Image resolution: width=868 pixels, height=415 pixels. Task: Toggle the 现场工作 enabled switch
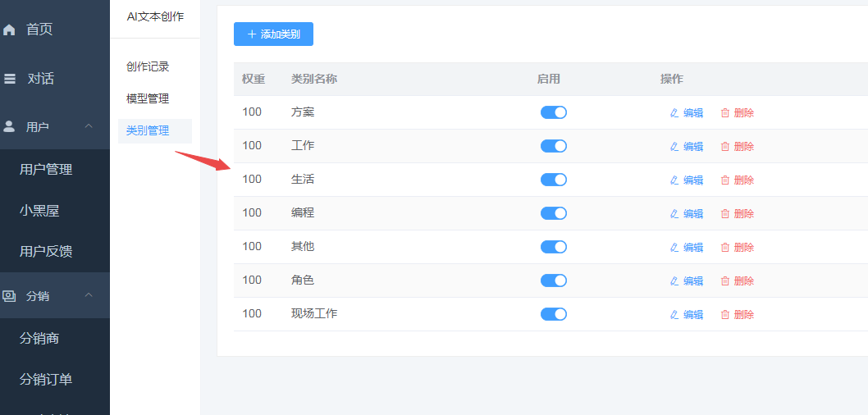(553, 314)
